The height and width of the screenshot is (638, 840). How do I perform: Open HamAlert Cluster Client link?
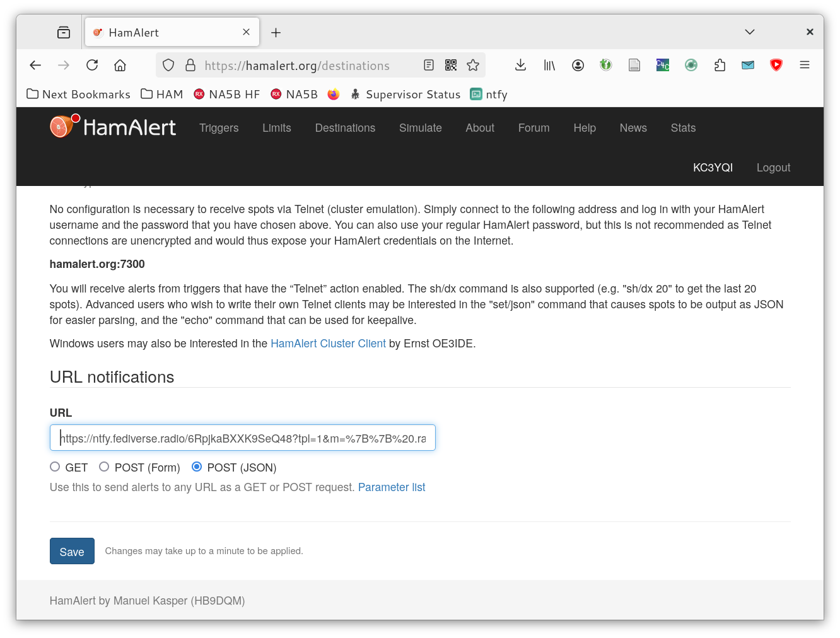[328, 344]
